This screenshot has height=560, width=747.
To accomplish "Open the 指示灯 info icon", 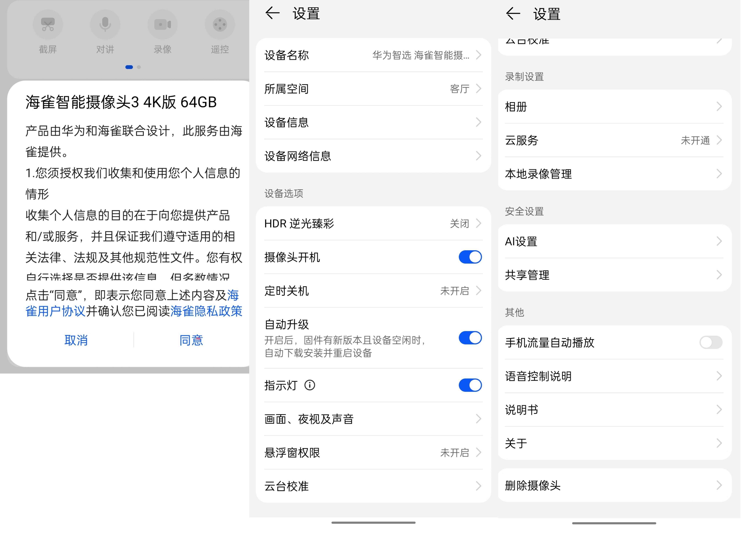I will click(x=310, y=385).
